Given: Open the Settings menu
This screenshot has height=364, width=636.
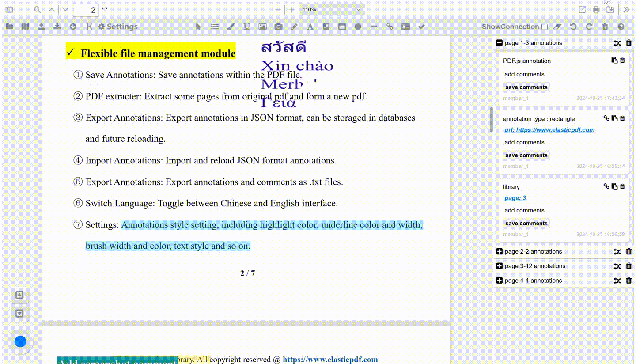Looking at the screenshot, I should pos(118,27).
